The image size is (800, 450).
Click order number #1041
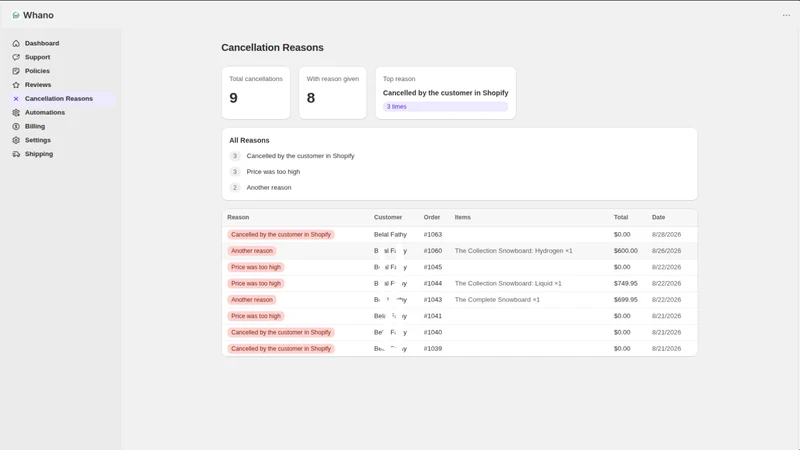(x=433, y=316)
